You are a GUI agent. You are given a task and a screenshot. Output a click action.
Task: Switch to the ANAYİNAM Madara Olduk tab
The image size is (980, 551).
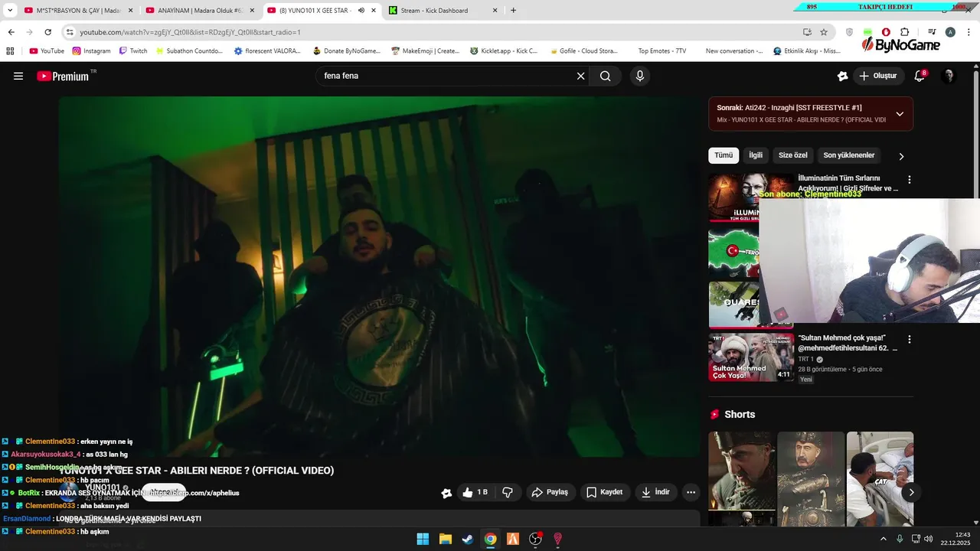[201, 11]
